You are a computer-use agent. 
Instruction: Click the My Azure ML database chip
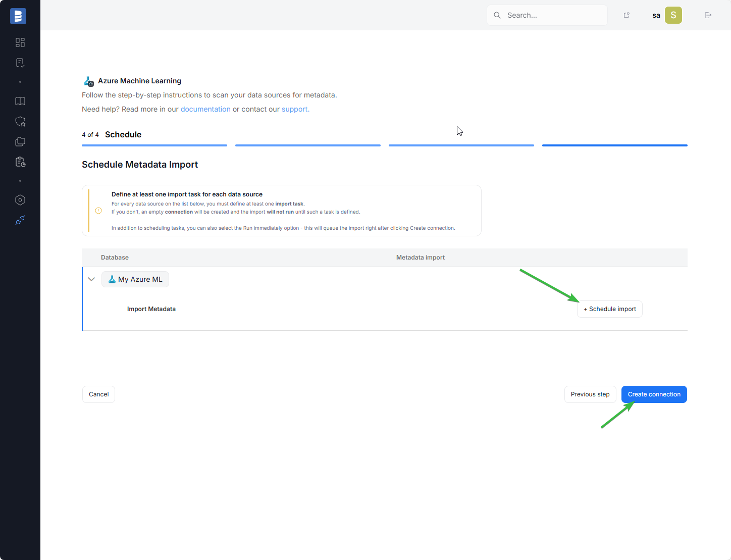(135, 279)
